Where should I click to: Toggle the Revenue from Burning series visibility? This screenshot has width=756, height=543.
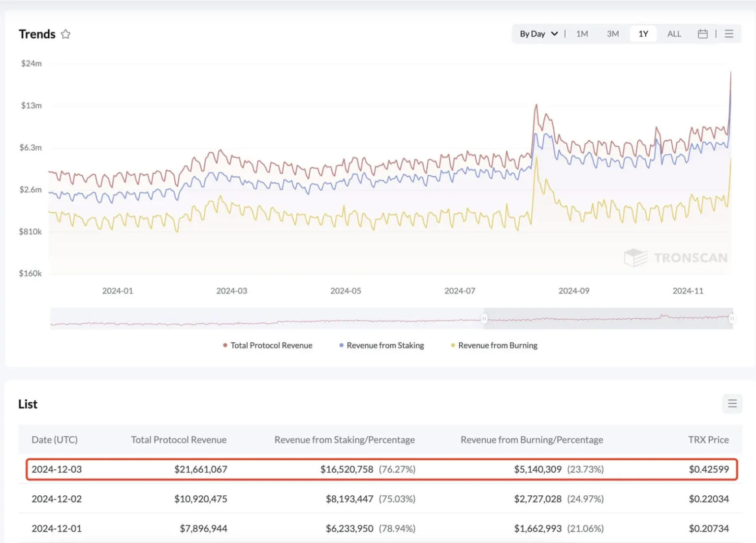tap(497, 345)
